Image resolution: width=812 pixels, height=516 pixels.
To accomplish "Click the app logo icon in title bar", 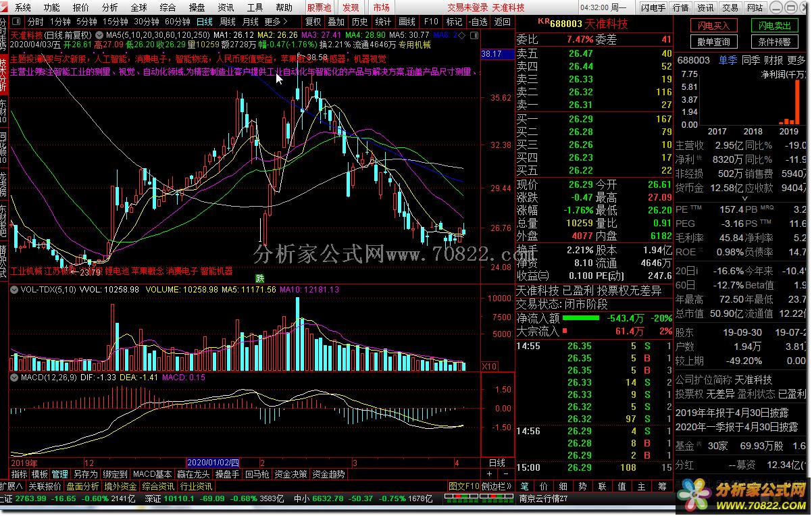I will click(5, 7).
